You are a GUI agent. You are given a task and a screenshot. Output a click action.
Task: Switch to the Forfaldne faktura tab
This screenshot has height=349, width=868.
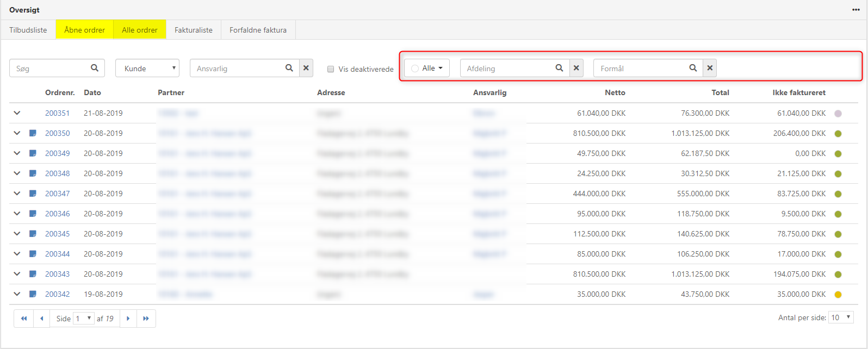coord(258,30)
